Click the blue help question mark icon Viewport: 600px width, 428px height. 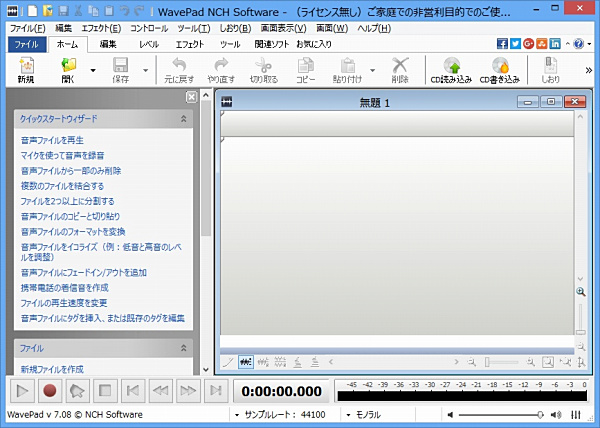(x=579, y=44)
